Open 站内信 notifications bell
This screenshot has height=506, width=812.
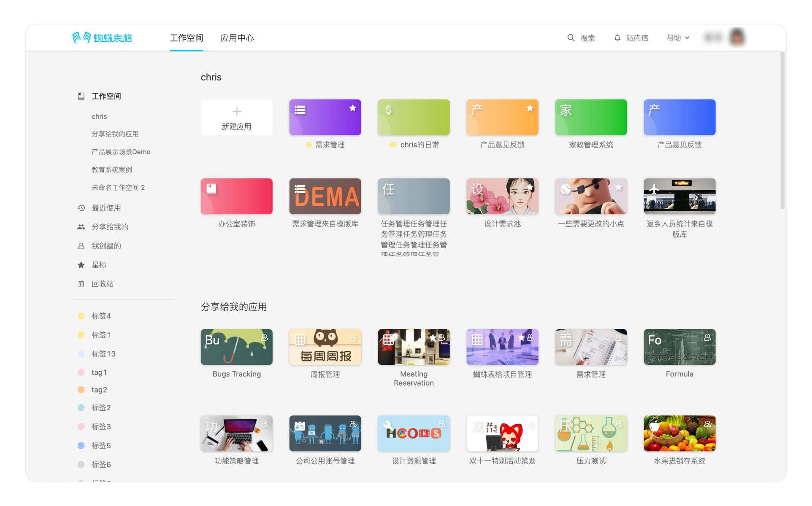(x=617, y=38)
